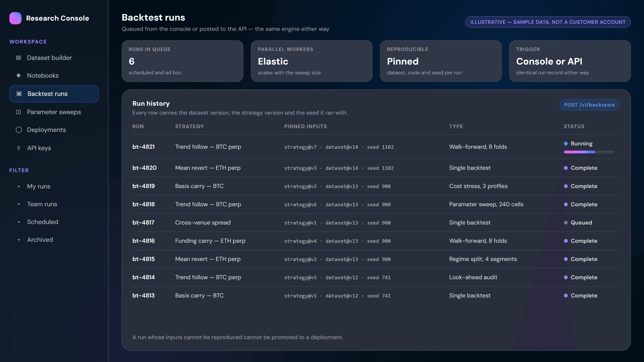Click the grey Queued status dot
The height and width of the screenshot is (362, 644).
(566, 223)
